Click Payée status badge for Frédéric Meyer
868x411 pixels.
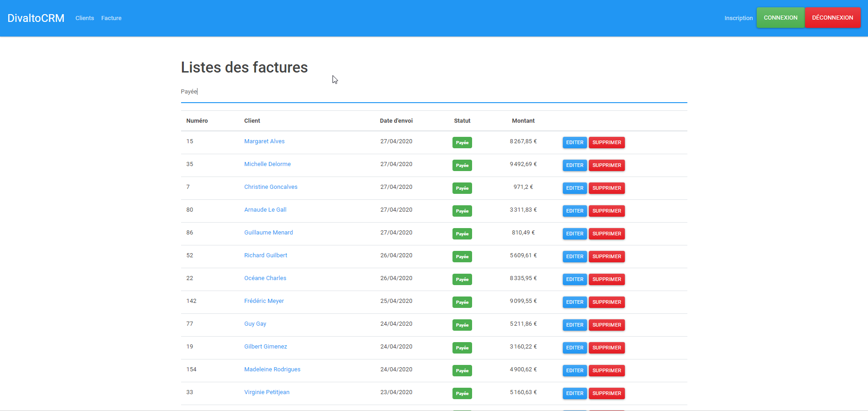pos(462,302)
